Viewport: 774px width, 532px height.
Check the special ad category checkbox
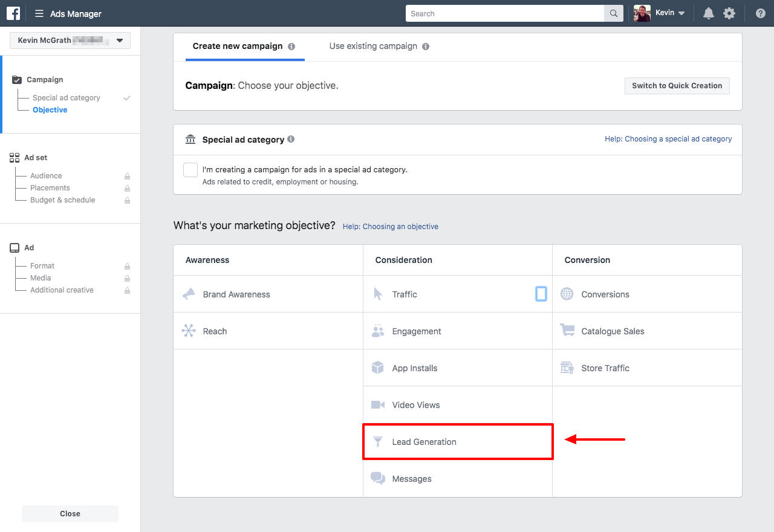point(190,170)
